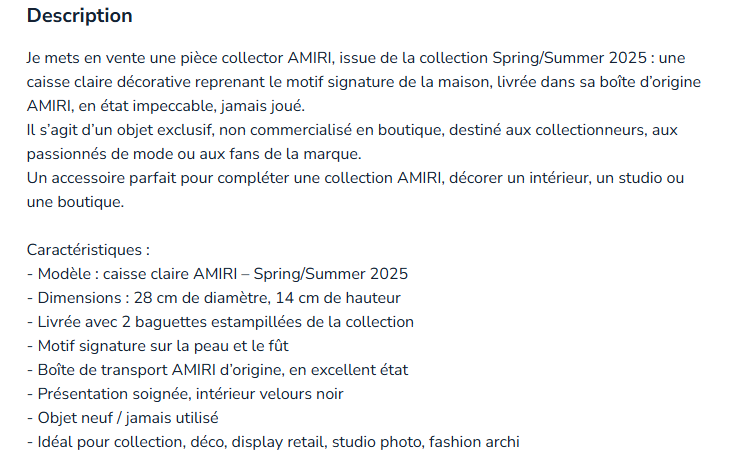This screenshot has height=468, width=749.
Task: Click the "Livrée avec 2 baguettes" line
Action: [x=220, y=322]
